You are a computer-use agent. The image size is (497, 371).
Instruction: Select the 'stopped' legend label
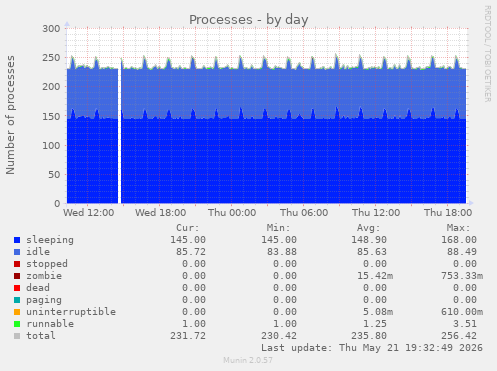(47, 264)
